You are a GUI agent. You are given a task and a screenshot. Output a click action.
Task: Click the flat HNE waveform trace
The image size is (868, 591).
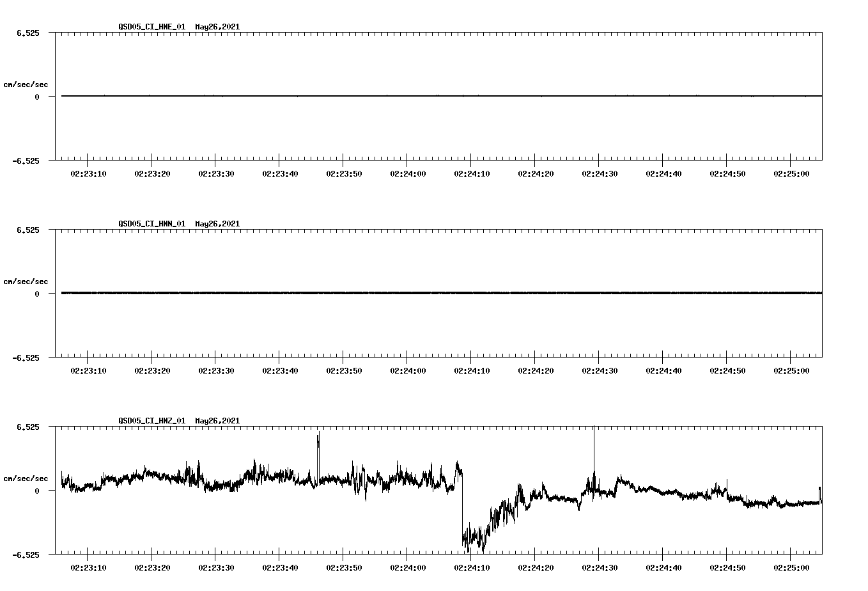point(384,97)
